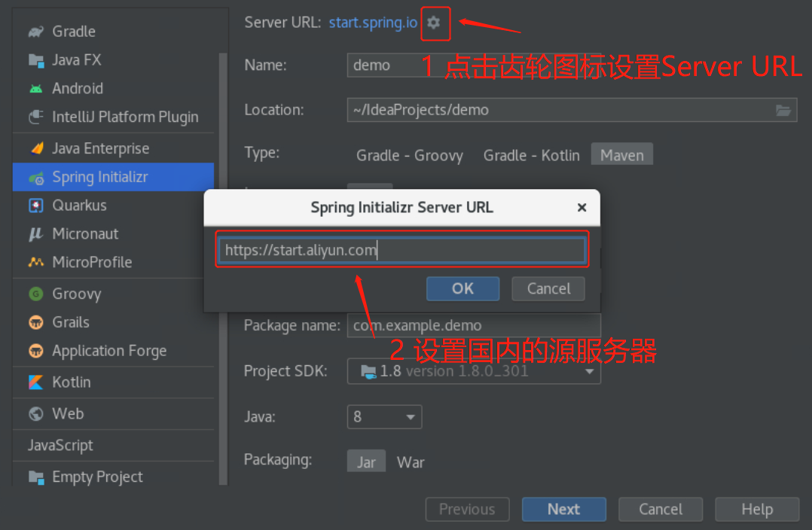Select Spring Initializr in the generator list
Image resolution: width=812 pixels, height=530 pixels.
point(113,177)
